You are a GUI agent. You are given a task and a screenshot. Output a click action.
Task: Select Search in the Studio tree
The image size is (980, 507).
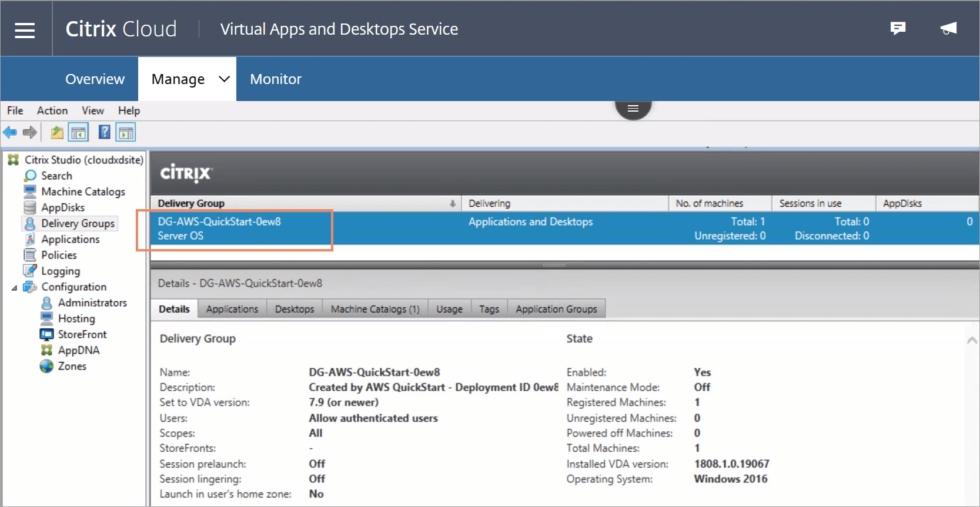click(x=56, y=176)
